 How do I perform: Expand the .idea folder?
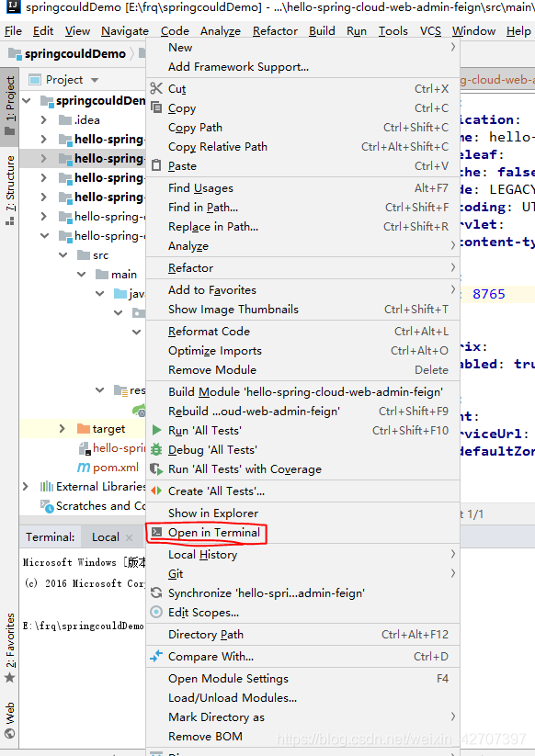tap(44, 119)
